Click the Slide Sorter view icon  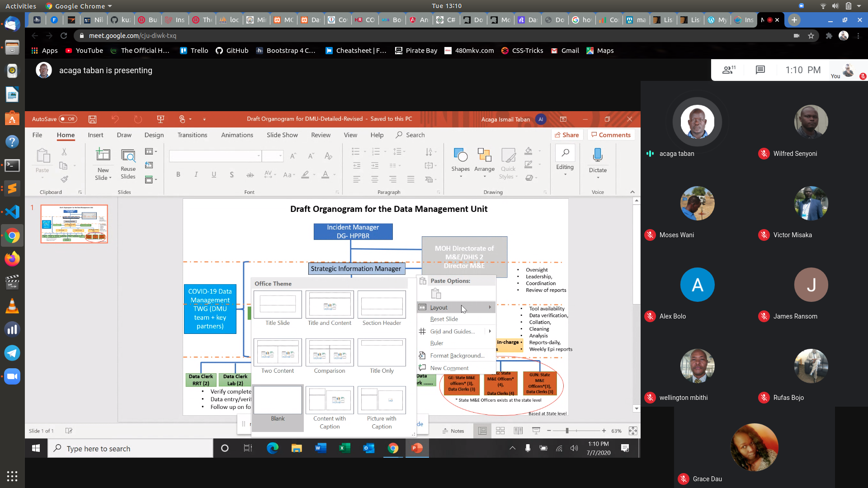coord(500,431)
